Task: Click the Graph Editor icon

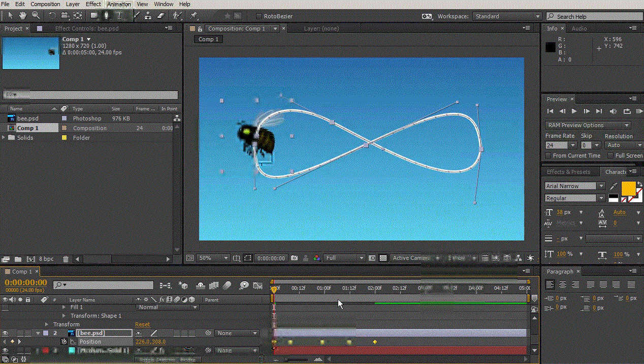Action: [x=258, y=286]
